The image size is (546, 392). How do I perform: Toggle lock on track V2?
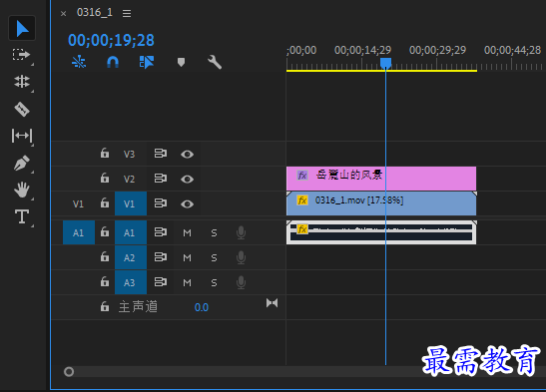[x=105, y=179]
